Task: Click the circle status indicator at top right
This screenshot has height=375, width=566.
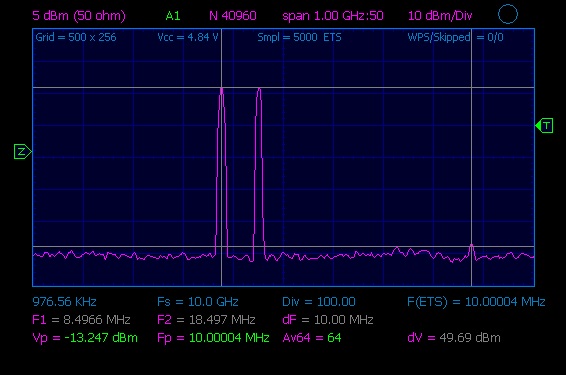Action: (508, 14)
